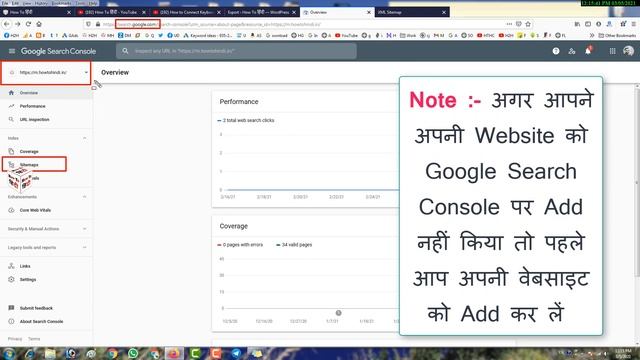Close the XML Sitemap tab
Screen dimensions: 640x360
pos(444,12)
